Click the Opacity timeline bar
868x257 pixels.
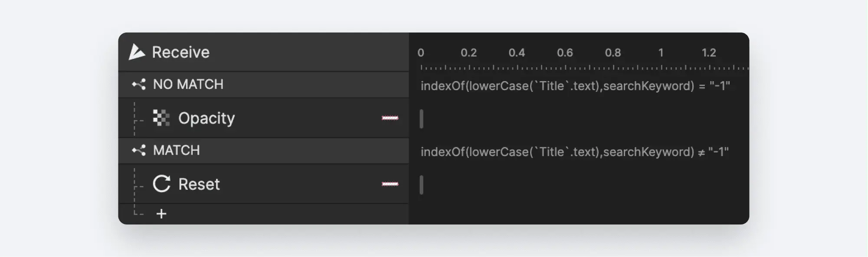(x=421, y=119)
